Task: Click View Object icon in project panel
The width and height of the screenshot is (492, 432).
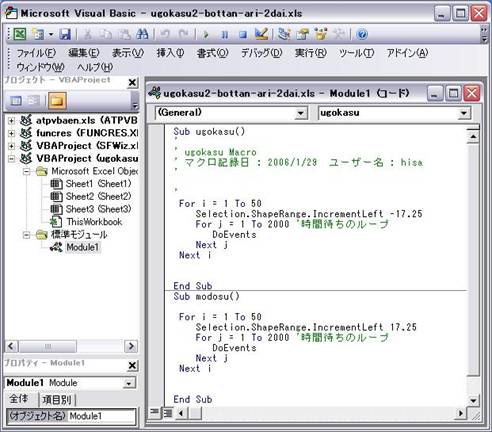Action: tap(33, 100)
